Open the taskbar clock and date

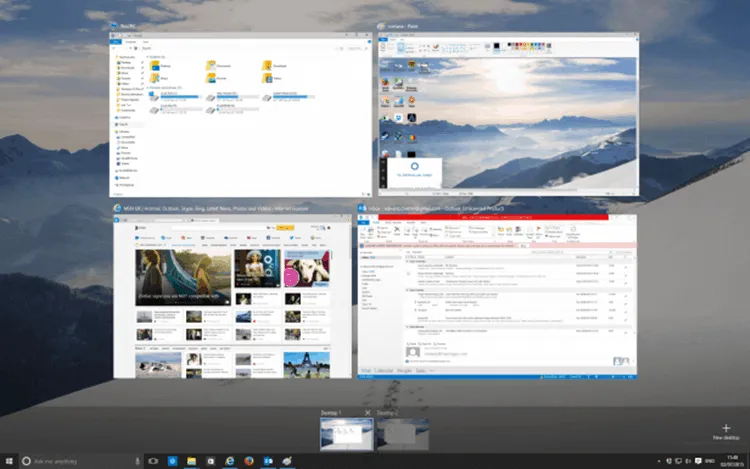pos(732,461)
